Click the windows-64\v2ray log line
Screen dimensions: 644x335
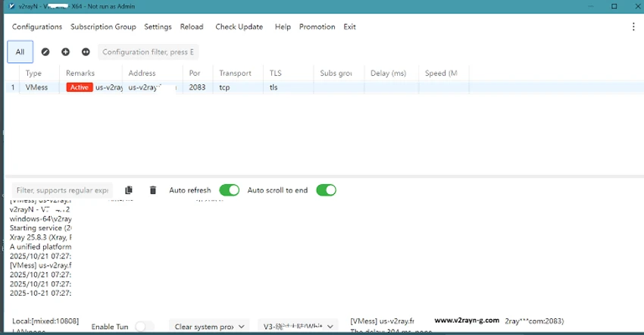pyautogui.click(x=41, y=219)
